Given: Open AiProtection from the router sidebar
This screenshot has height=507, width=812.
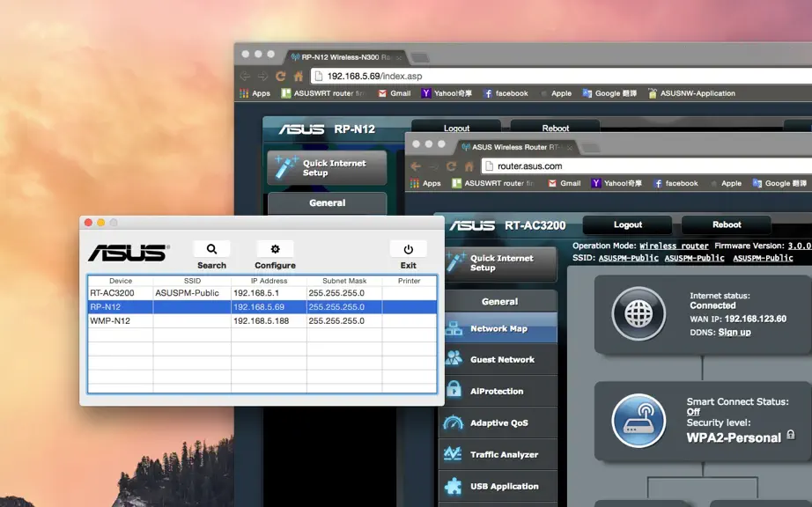Looking at the screenshot, I should [x=498, y=391].
